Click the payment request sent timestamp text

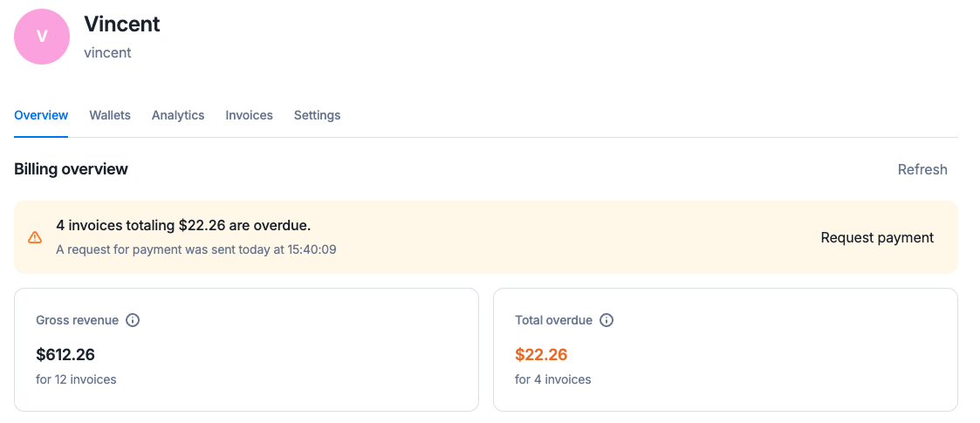coord(196,249)
